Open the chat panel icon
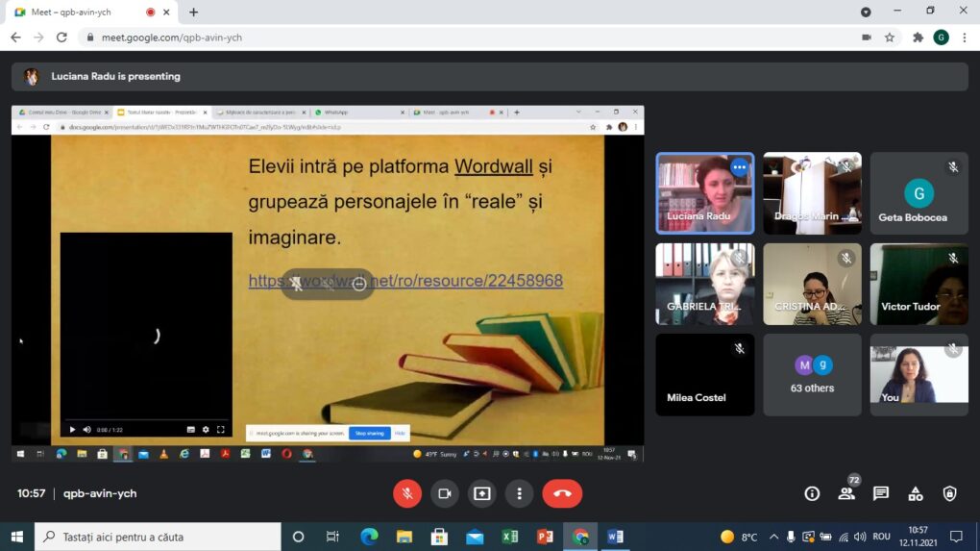The width and height of the screenshot is (980, 551). point(881,493)
